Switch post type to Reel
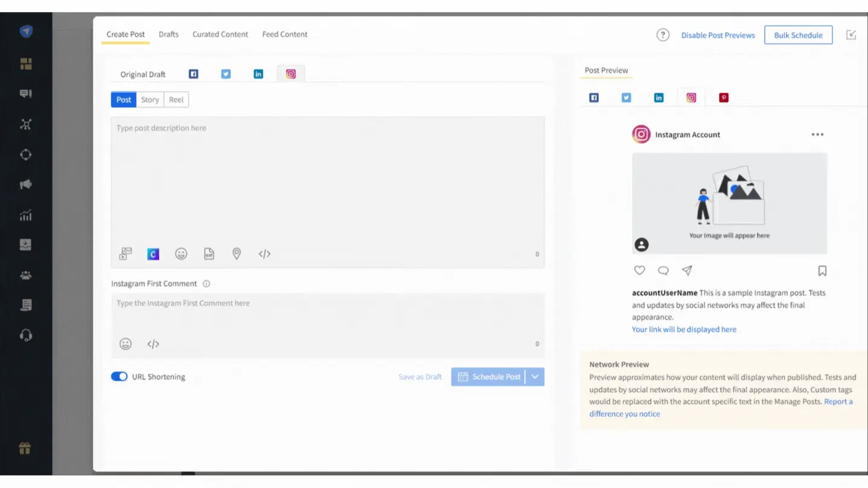This screenshot has height=488, width=868. (176, 99)
